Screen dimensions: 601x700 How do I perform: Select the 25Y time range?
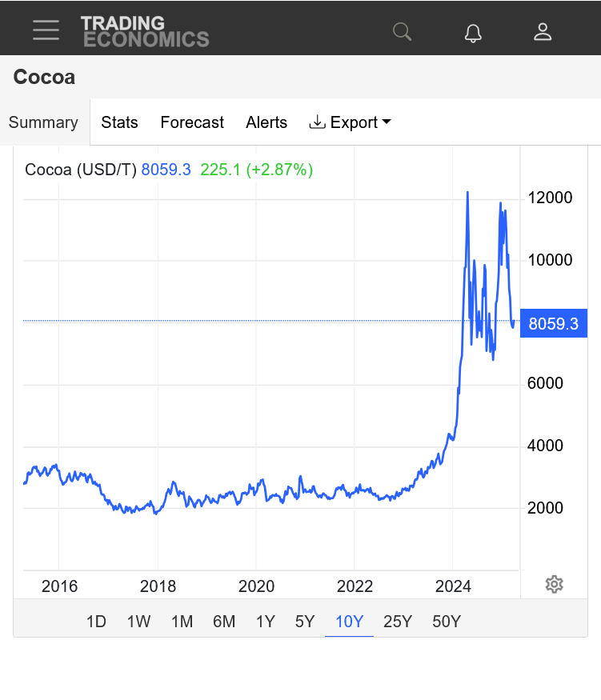point(398,621)
